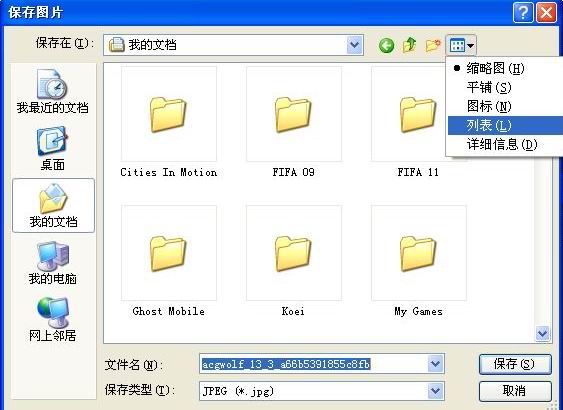Choose 详细信息(D) from the view menu

(x=504, y=144)
